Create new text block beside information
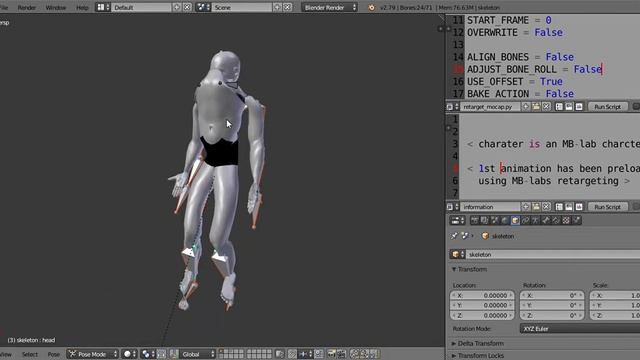 [x=526, y=207]
